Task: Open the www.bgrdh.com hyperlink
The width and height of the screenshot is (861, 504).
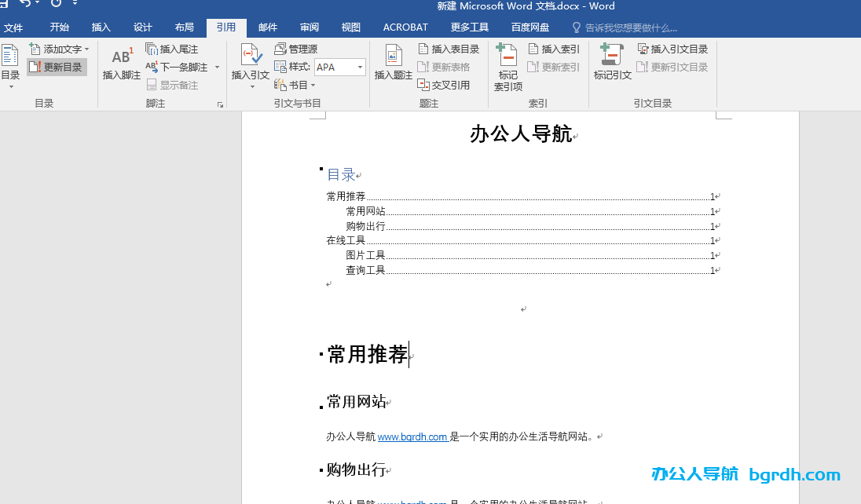Action: click(413, 438)
